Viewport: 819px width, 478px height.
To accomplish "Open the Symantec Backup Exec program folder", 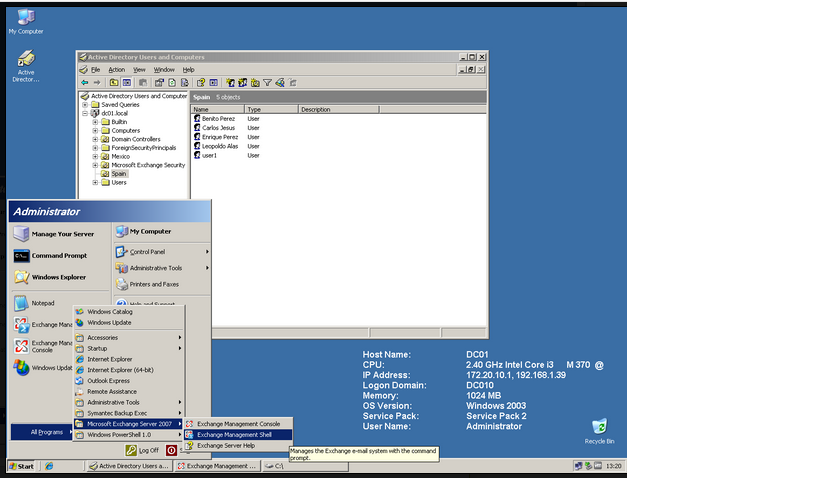I will click(x=128, y=413).
